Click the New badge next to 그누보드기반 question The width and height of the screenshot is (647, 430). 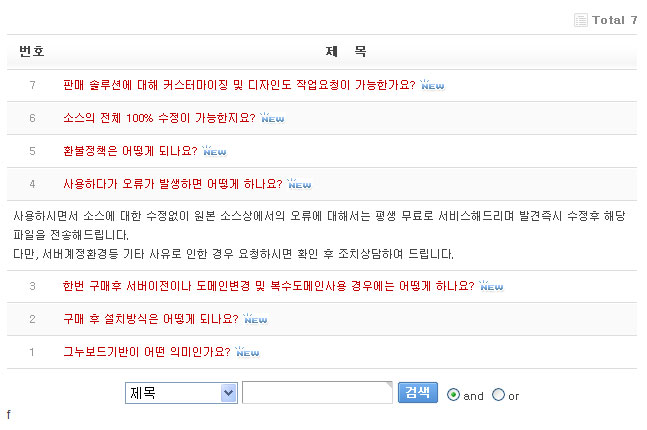point(247,352)
